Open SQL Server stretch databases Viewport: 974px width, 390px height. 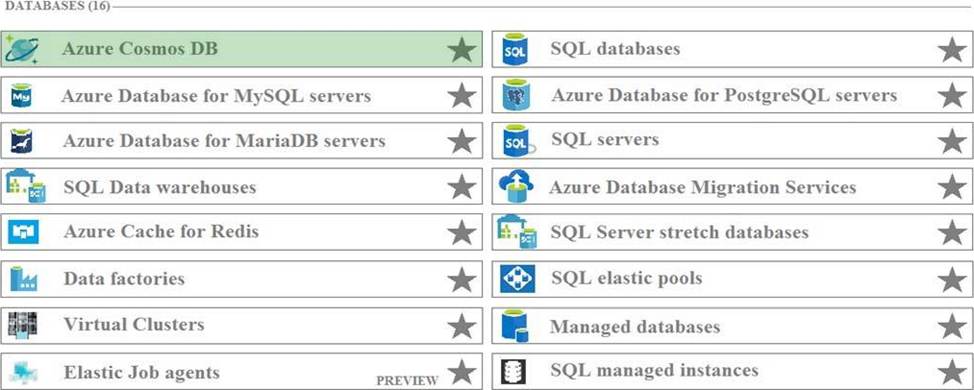(x=732, y=233)
